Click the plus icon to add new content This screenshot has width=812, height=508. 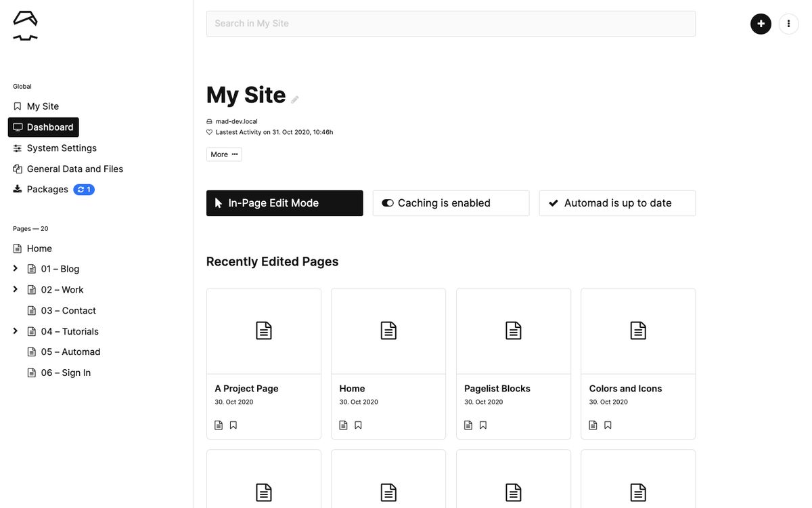pos(761,23)
